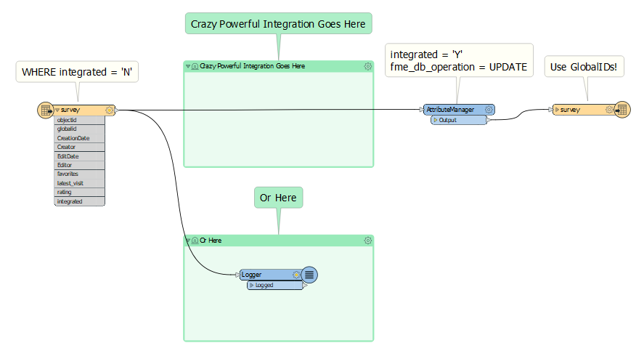This screenshot has width=644, height=359.
Task: Open survey reader gear settings
Action: pyautogui.click(x=109, y=110)
